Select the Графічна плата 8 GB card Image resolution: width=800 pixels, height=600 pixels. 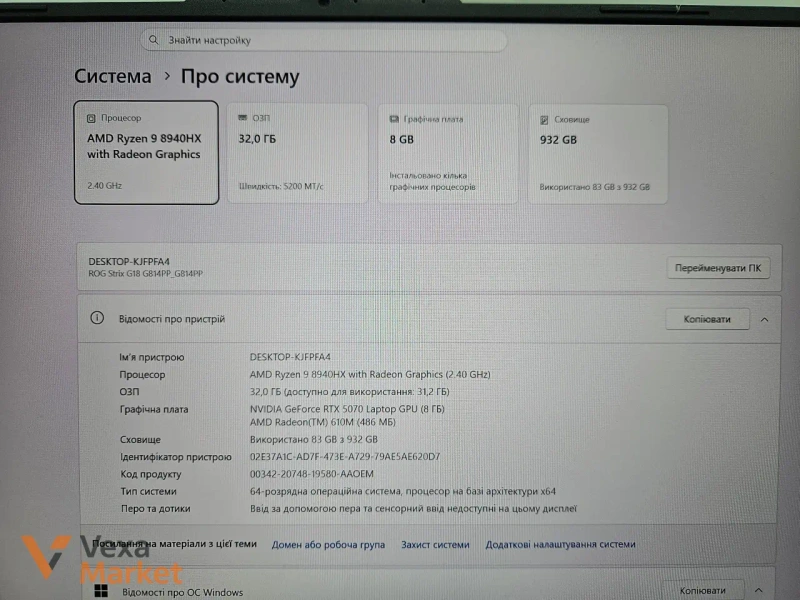coord(448,154)
